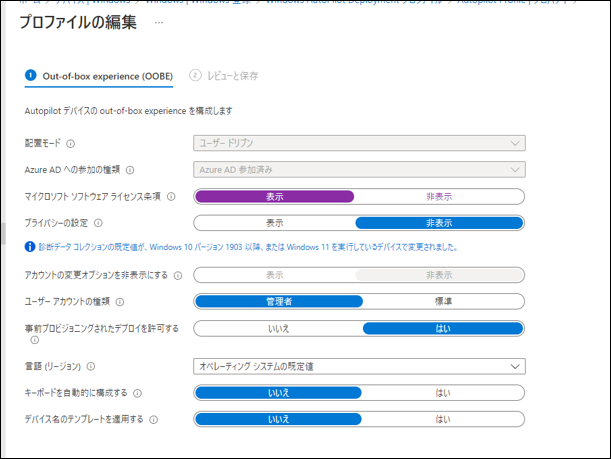Viewport: 611px width, 459px height.
Task: Open the 配置モード dropdown showing ユーザー ドリブン
Action: [x=359, y=143]
